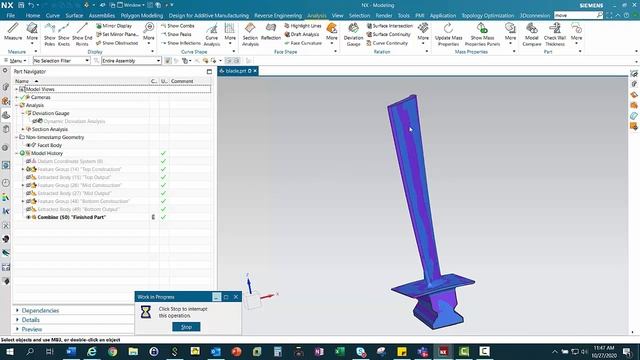This screenshot has height=360, width=640.
Task: Open More dropdown in Display group
Action: click(149, 33)
